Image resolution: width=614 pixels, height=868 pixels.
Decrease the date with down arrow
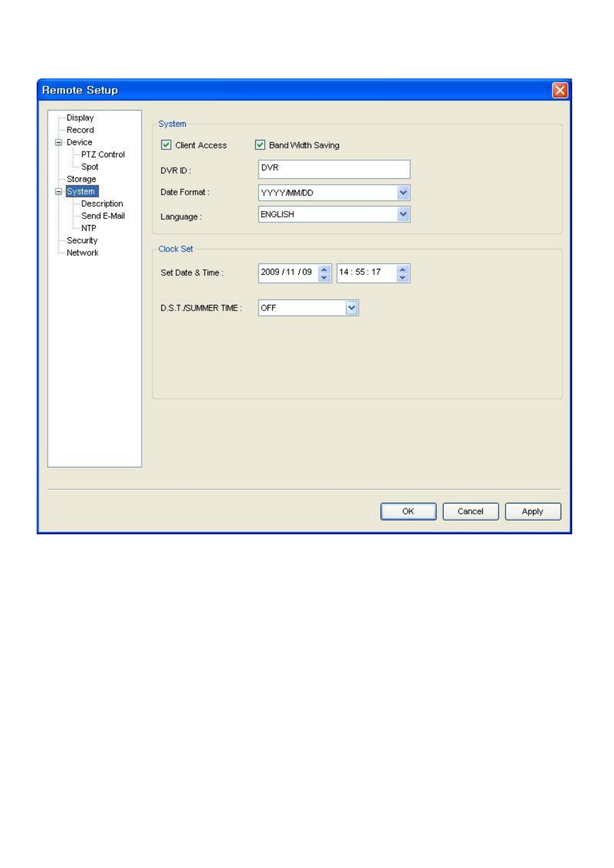pos(324,278)
